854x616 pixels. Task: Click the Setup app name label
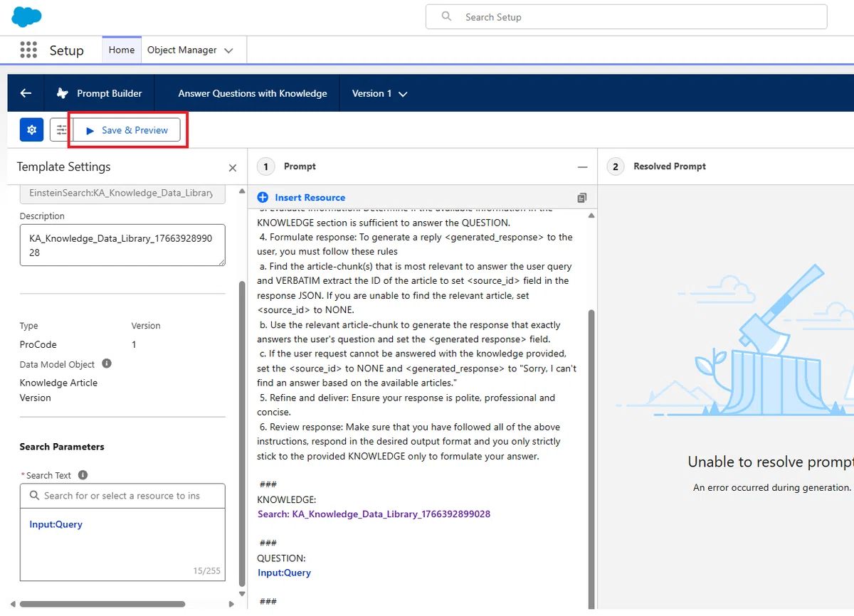click(67, 51)
